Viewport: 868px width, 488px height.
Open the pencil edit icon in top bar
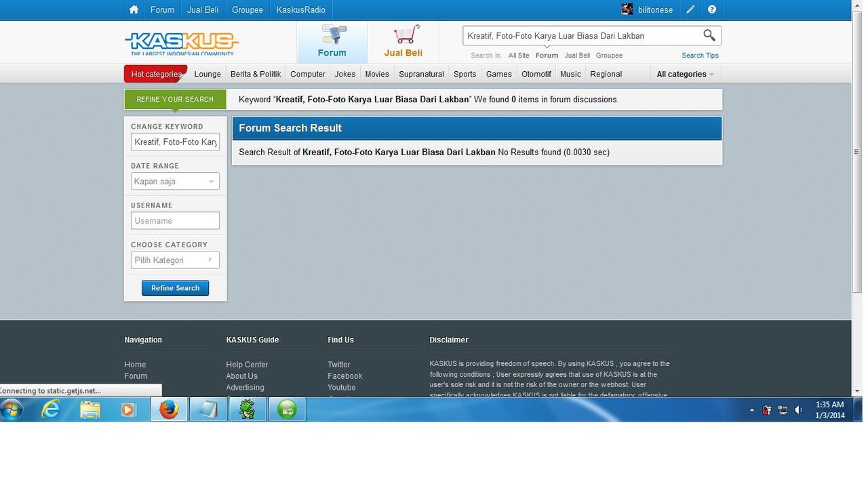pos(690,9)
